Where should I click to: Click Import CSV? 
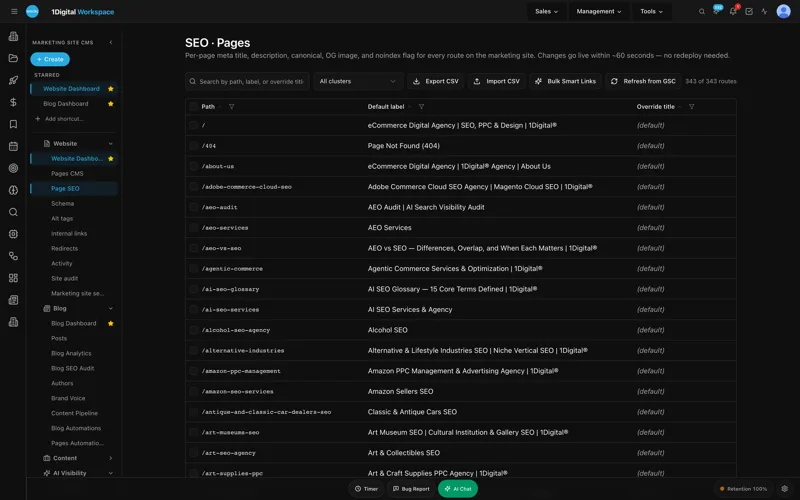click(x=496, y=81)
